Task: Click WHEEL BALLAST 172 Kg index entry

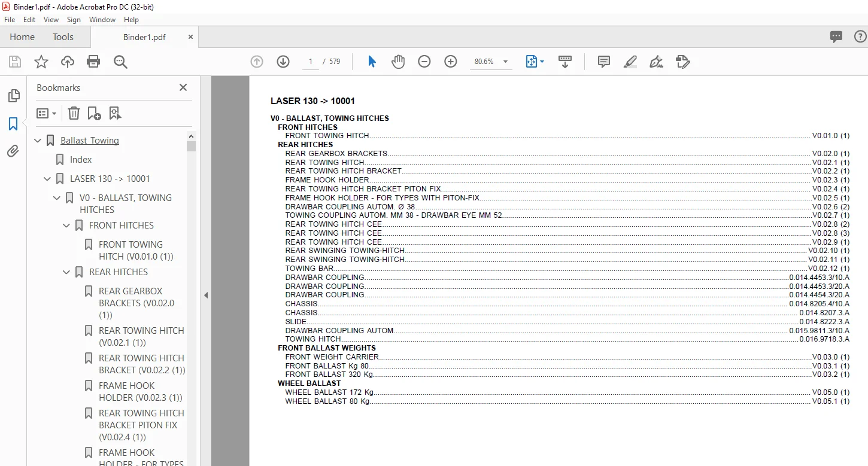Action: 567,392
